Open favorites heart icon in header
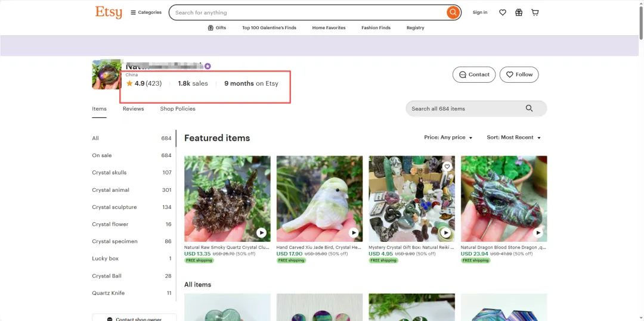644x321 pixels. (503, 13)
